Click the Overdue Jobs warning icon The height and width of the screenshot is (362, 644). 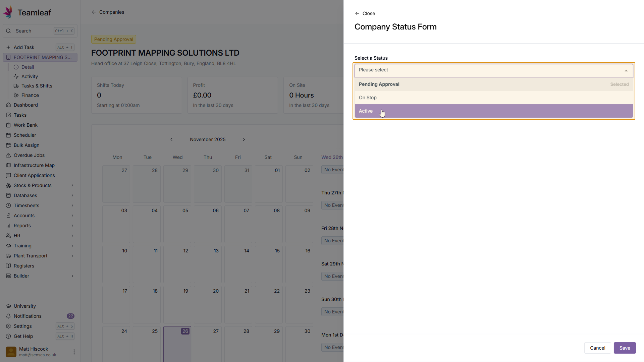point(8,155)
